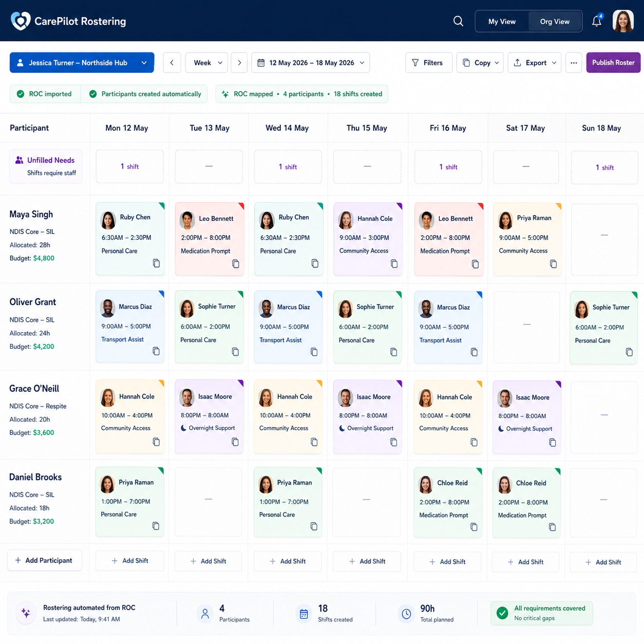
Task: Copy Maya Singh's Friday Leo Bennett shift
Action: point(475,264)
